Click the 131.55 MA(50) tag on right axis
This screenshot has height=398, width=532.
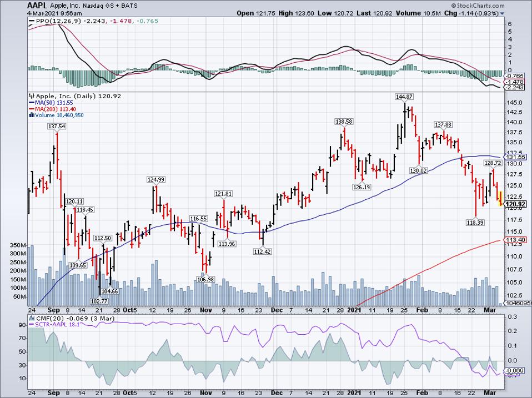(515, 157)
